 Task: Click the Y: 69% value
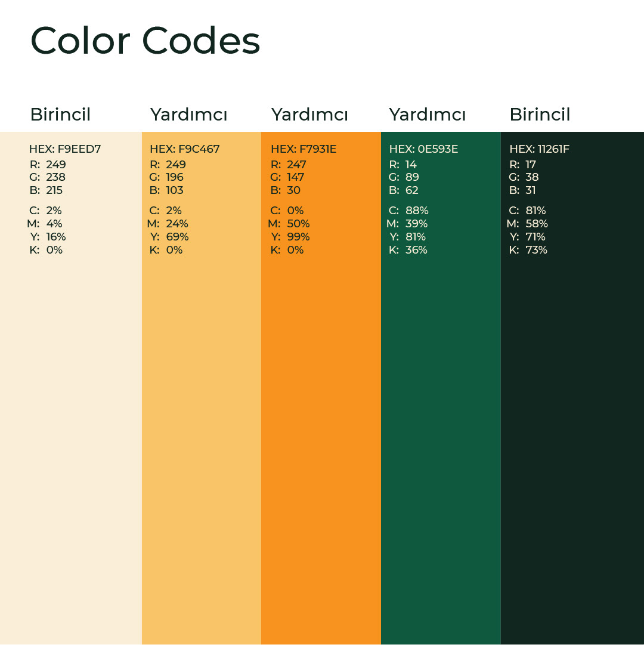pyautogui.click(x=169, y=236)
